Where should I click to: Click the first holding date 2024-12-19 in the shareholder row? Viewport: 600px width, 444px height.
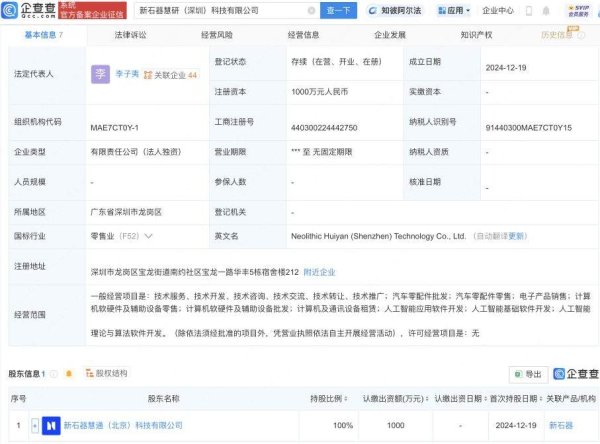point(516,425)
